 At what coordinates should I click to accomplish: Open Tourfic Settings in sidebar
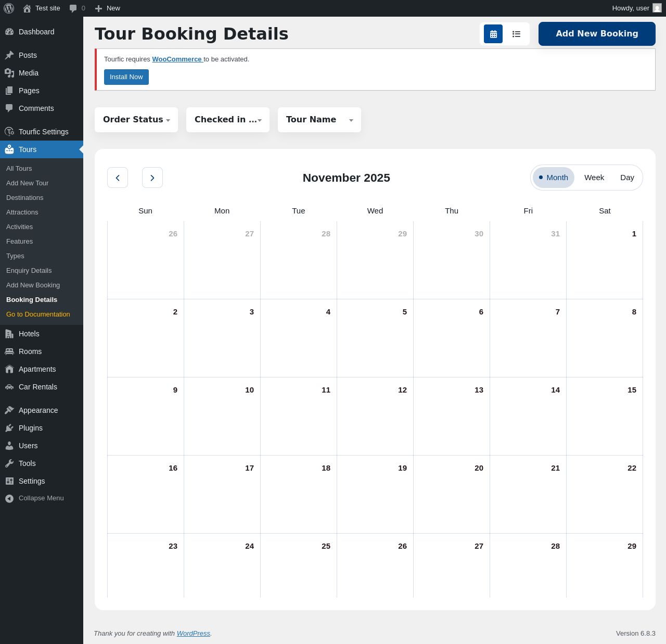[43, 132]
